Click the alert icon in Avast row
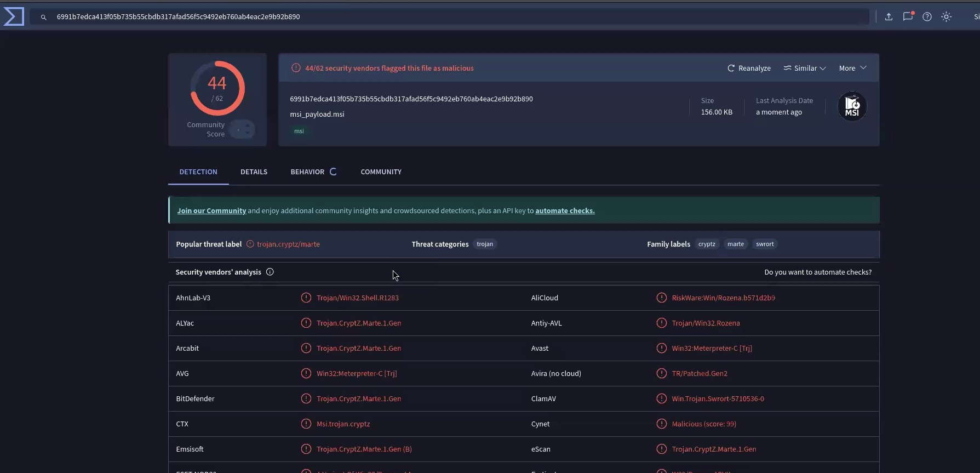Screen dimensions: 980x473 coord(662,348)
